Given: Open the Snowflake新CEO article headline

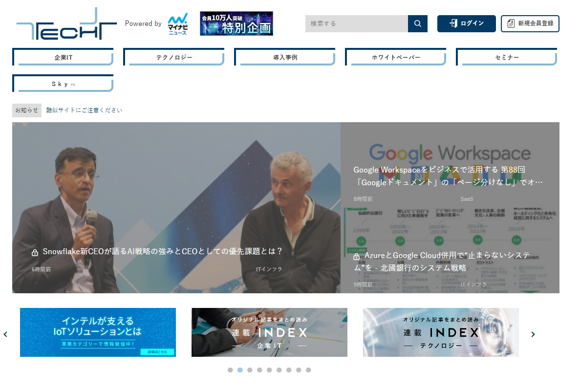Looking at the screenshot, I should 162,251.
